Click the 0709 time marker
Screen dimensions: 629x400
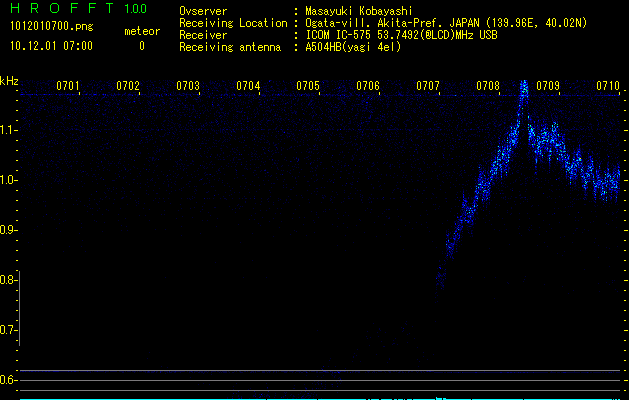pyautogui.click(x=548, y=86)
